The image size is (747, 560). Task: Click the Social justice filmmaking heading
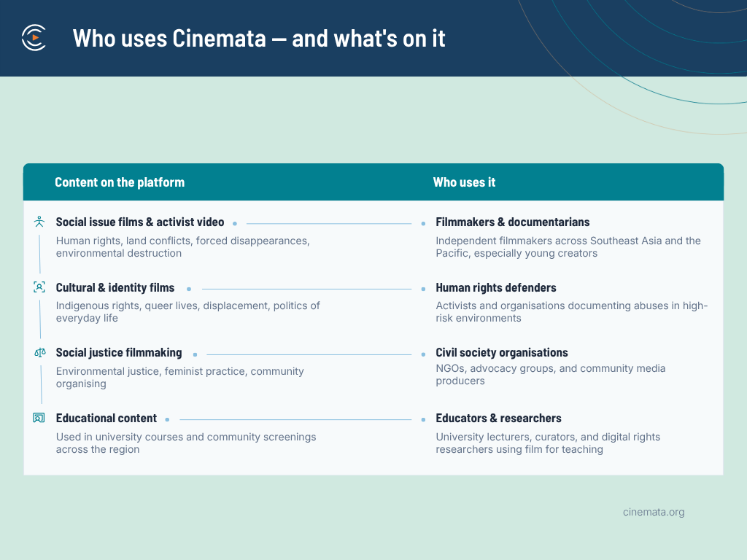pos(119,352)
